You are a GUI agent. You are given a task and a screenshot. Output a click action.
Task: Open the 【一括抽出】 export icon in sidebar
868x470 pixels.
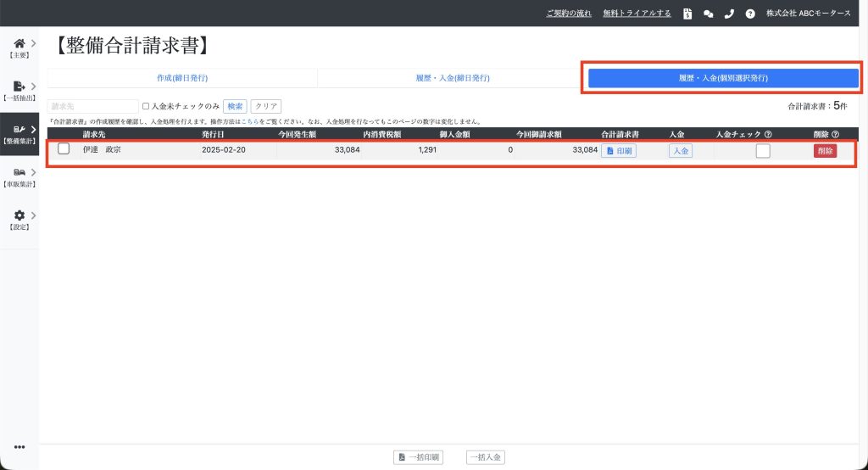pyautogui.click(x=19, y=87)
